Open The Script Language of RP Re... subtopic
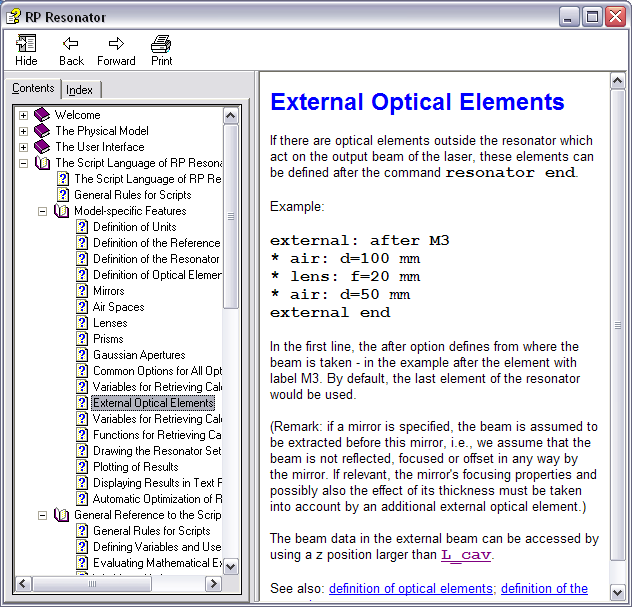This screenshot has width=632, height=607. 148,179
